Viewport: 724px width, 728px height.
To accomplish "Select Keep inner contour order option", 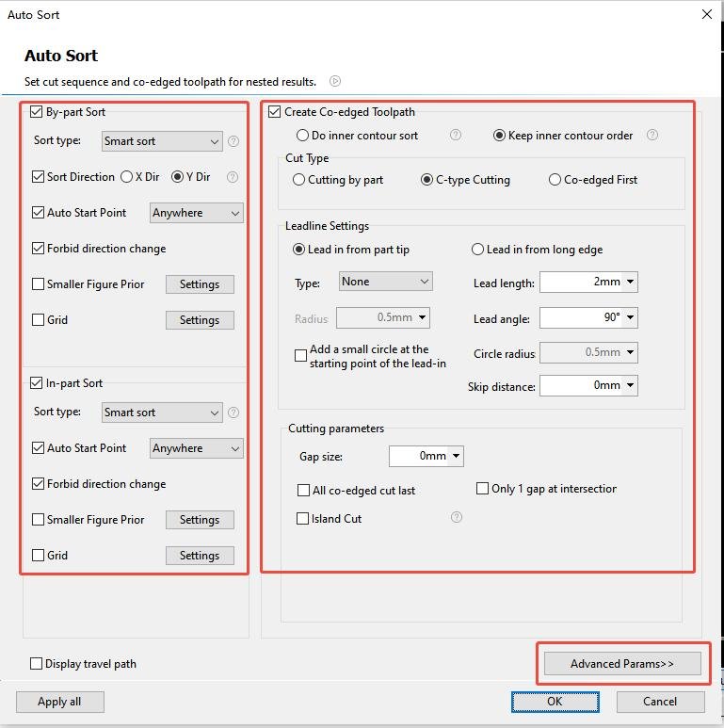I will [x=499, y=135].
